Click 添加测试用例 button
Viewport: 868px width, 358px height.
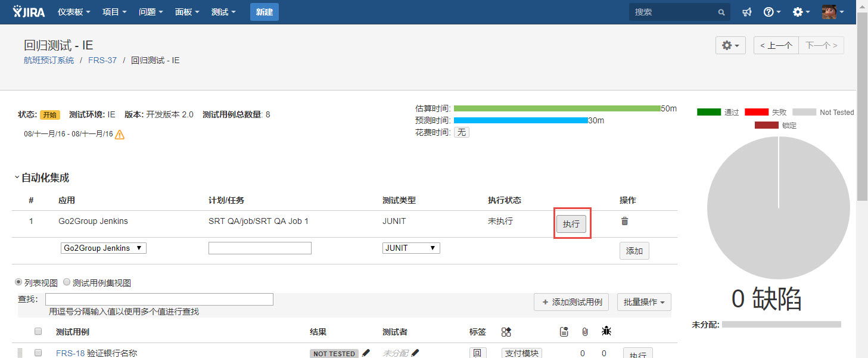[x=571, y=302]
